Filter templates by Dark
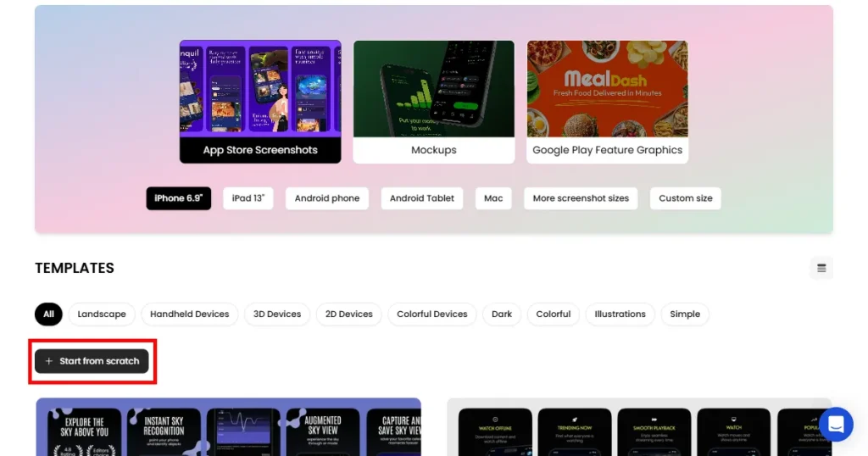This screenshot has height=456, width=868. pos(502,314)
